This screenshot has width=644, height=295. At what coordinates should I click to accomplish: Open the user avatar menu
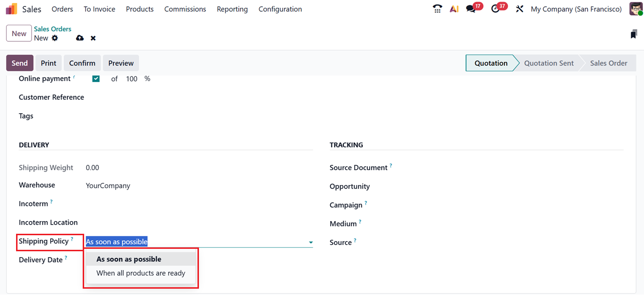(636, 9)
